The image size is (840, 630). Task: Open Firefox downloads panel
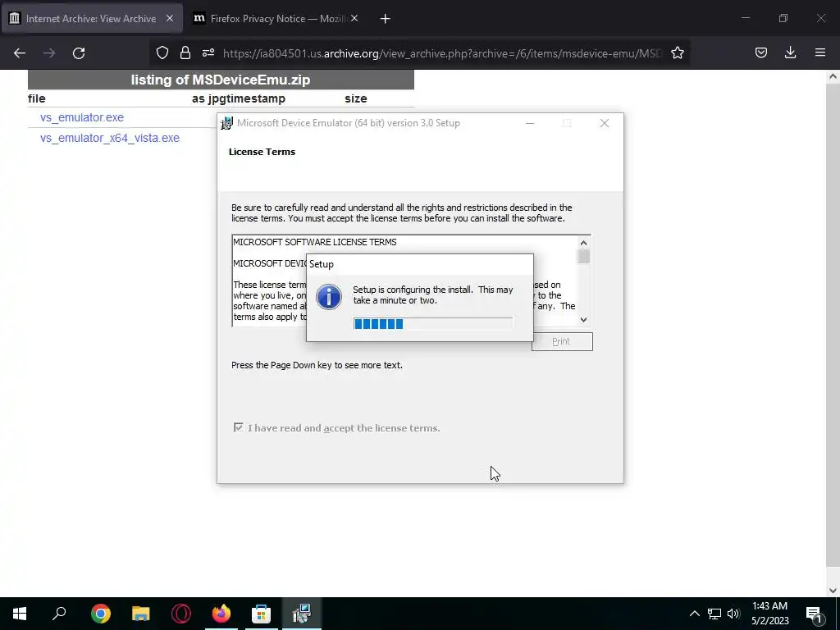tap(790, 52)
